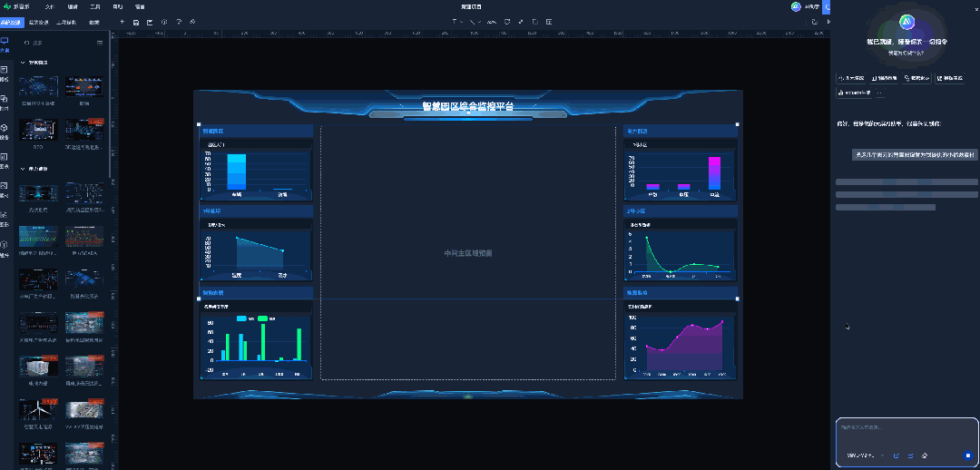Click the three-dots more chip in AI panel

880,93
